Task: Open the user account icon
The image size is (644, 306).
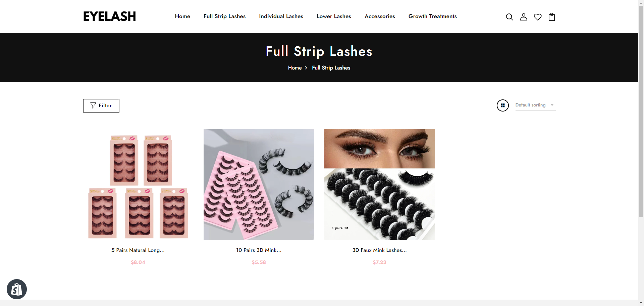Action: click(x=523, y=17)
